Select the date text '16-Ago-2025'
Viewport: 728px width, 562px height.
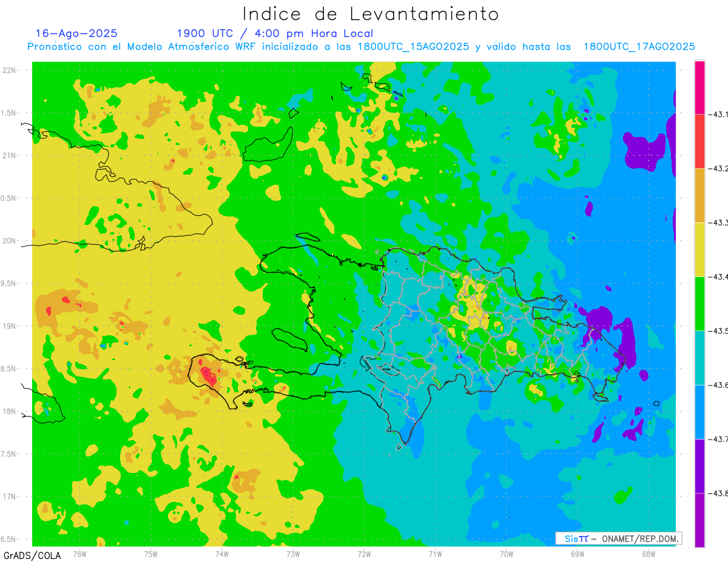coord(76,33)
